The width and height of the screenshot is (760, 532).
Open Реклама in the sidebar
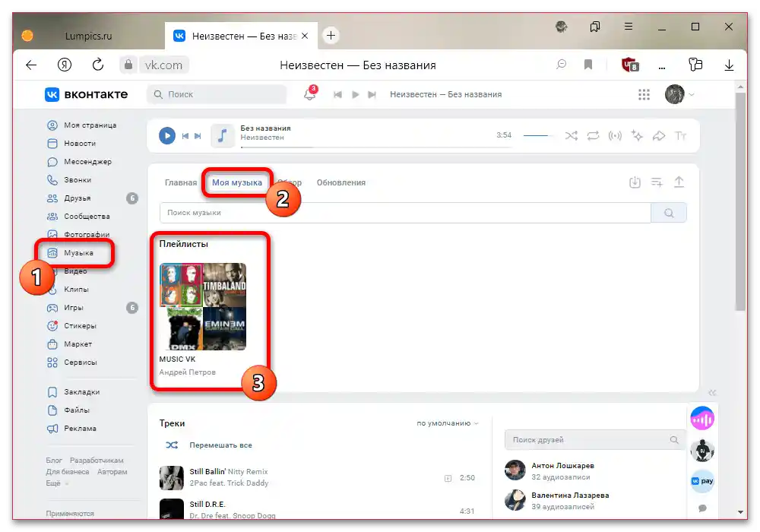pos(71,429)
